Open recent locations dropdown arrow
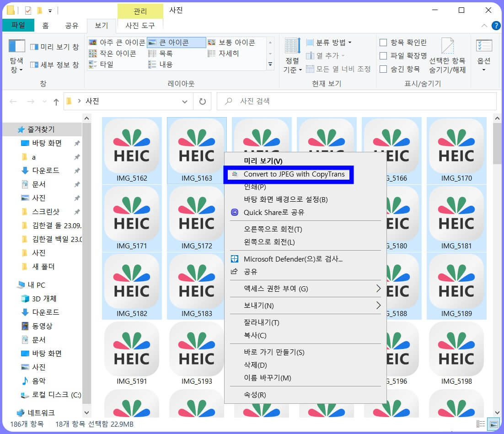The image size is (504, 434). coord(44,102)
